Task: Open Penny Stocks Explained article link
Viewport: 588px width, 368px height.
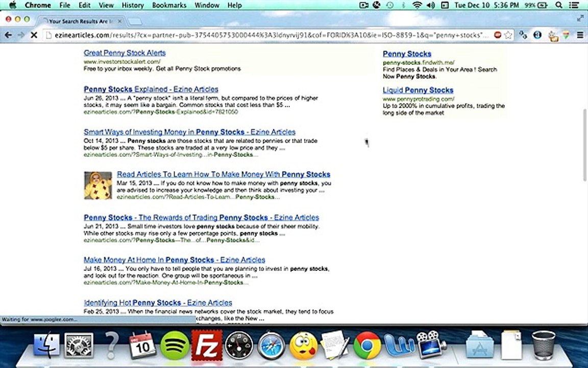Action: (151, 89)
